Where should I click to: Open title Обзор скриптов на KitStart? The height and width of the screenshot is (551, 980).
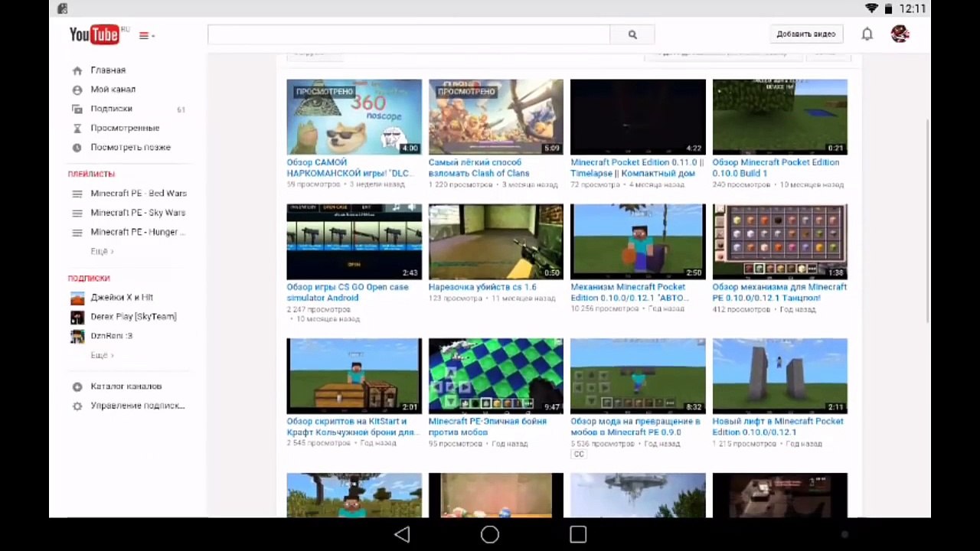click(353, 426)
